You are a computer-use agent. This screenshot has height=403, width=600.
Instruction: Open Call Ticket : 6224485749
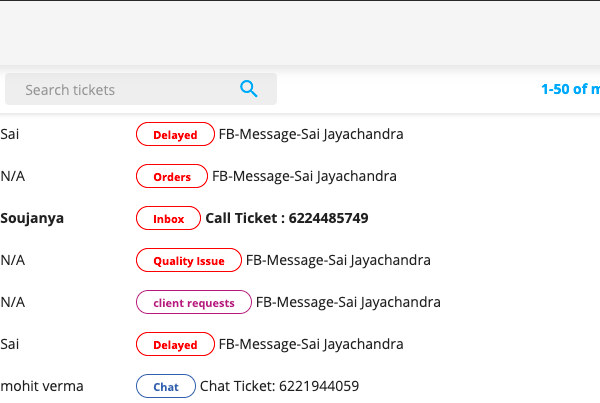(287, 218)
